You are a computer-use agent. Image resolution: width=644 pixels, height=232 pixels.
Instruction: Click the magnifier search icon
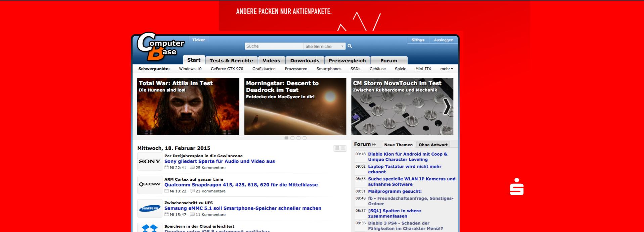(350, 46)
